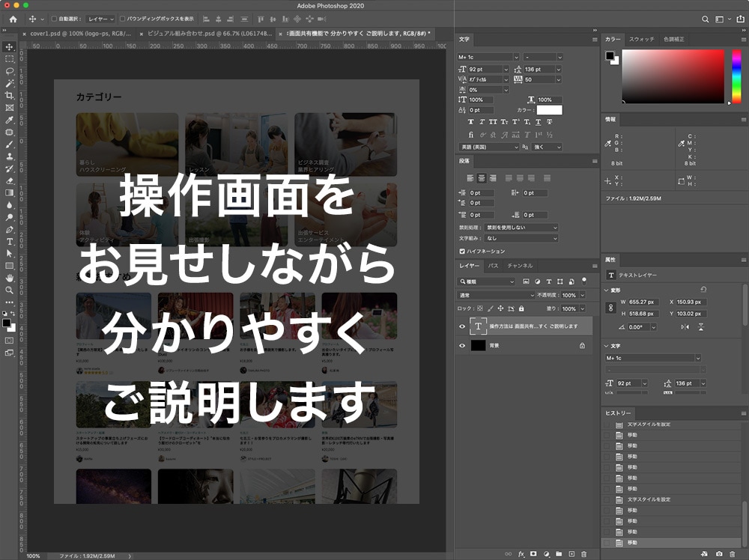Delete layer with trash icon in layers panel
The image size is (749, 560).
pyautogui.click(x=583, y=554)
